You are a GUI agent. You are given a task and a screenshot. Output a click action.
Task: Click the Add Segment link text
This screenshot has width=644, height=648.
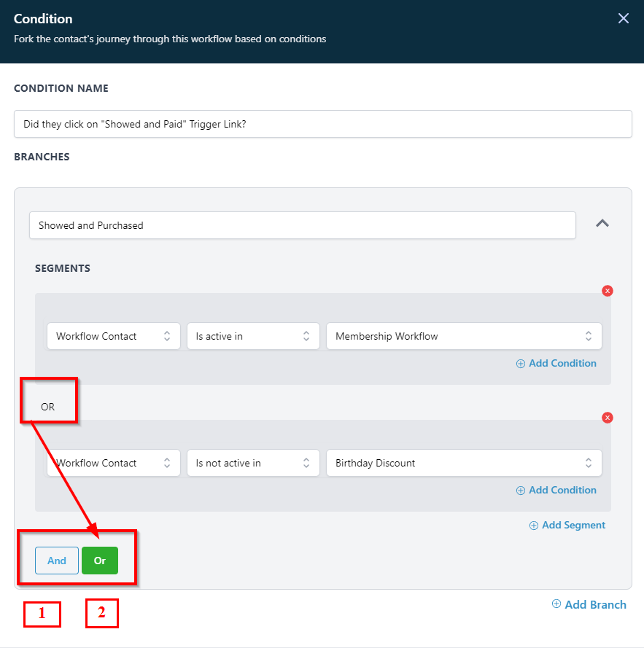(573, 525)
